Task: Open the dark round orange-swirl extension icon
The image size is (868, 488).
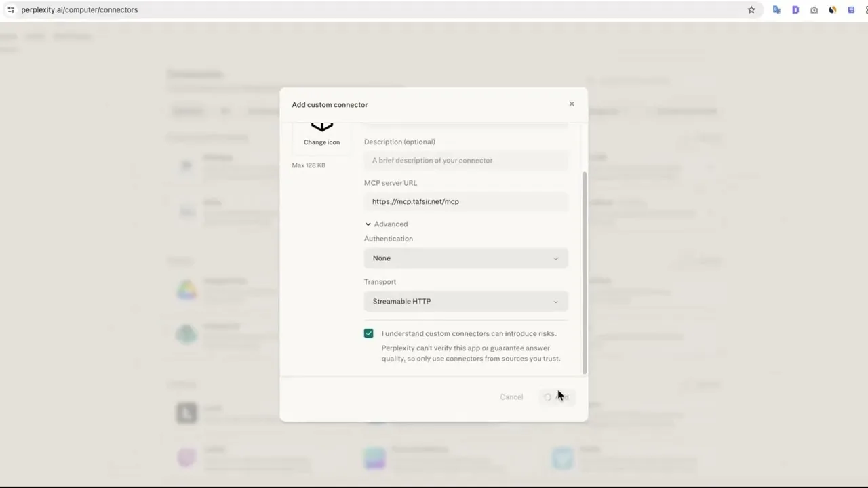Action: 833,9
